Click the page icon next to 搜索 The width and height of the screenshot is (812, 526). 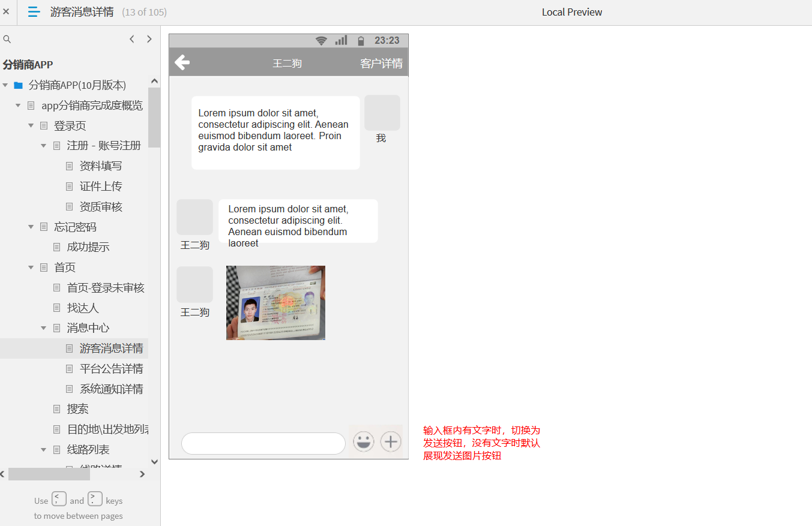point(57,409)
